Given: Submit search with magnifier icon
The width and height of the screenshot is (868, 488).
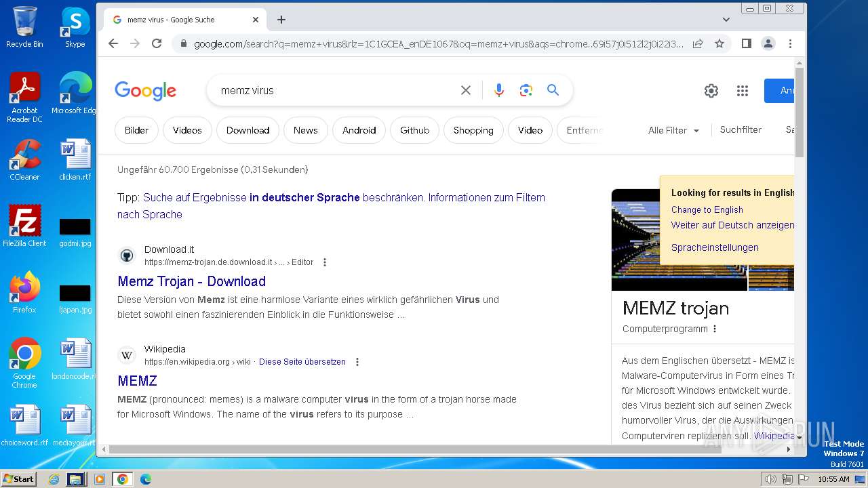Looking at the screenshot, I should pos(553,90).
